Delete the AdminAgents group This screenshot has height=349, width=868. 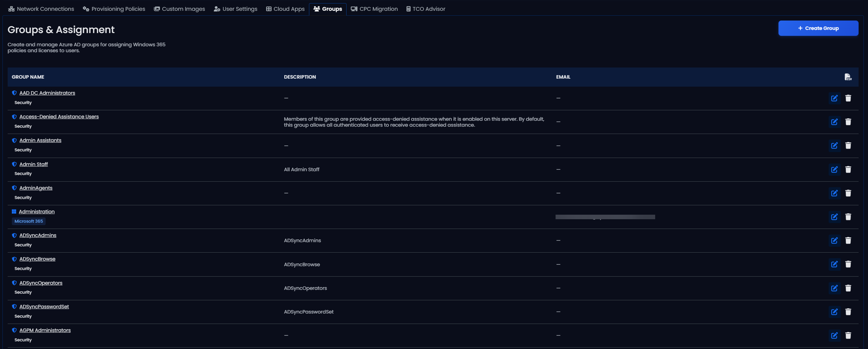click(x=848, y=193)
